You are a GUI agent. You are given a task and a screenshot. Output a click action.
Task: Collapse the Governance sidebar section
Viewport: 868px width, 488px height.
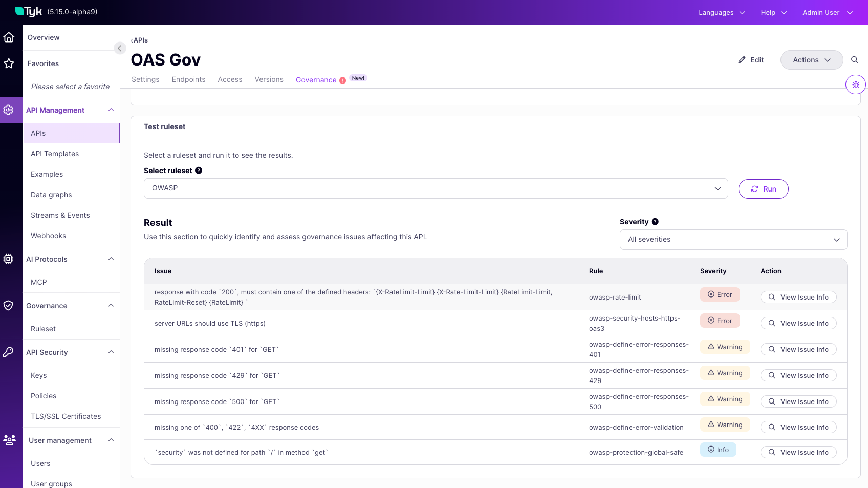[111, 306]
